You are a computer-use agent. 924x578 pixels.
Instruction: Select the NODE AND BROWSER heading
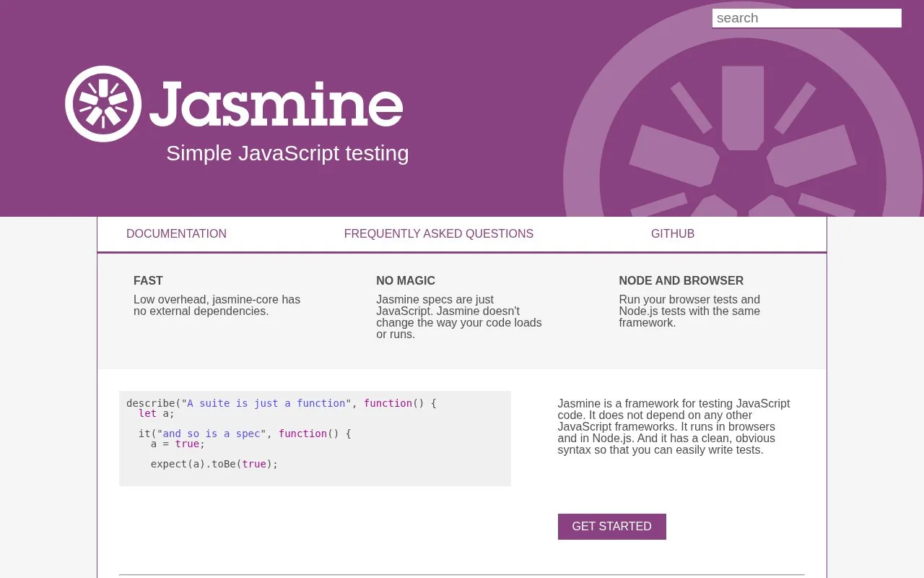pos(681,281)
